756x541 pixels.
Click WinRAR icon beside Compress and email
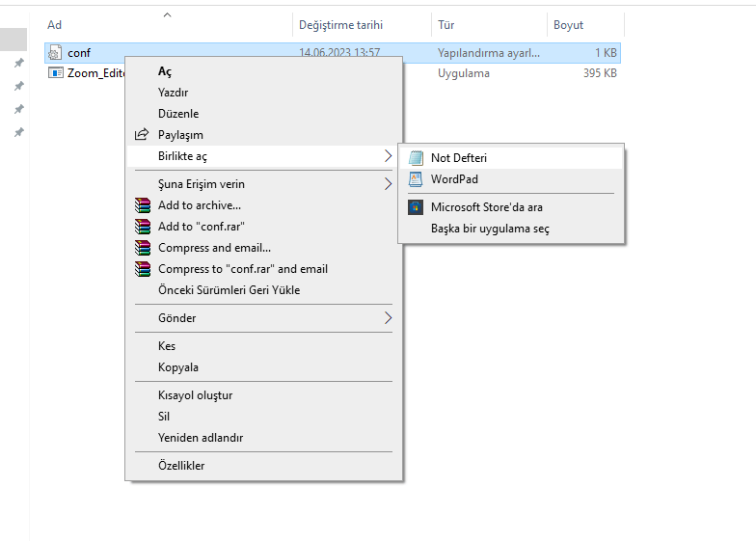coord(143,247)
